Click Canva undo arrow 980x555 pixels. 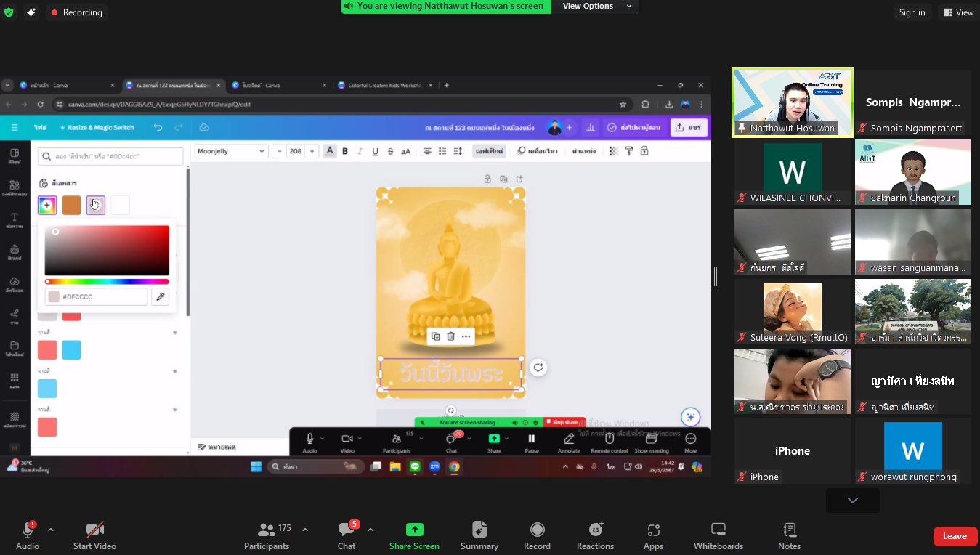(158, 127)
